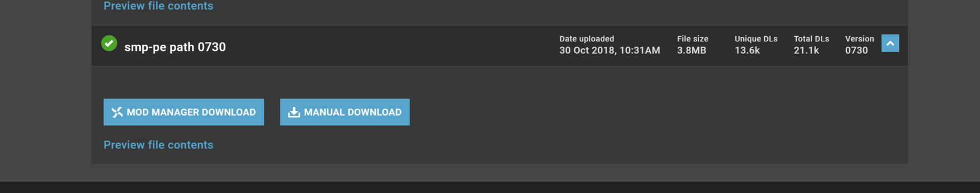The width and height of the screenshot is (980, 193).
Task: Click the Total DLs label
Action: [812, 39]
